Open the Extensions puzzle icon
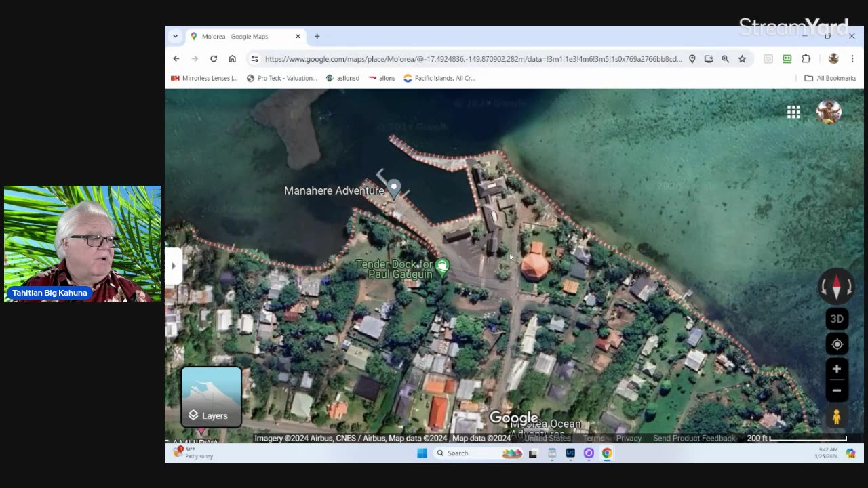Screen dimensions: 868x488 point(806,59)
